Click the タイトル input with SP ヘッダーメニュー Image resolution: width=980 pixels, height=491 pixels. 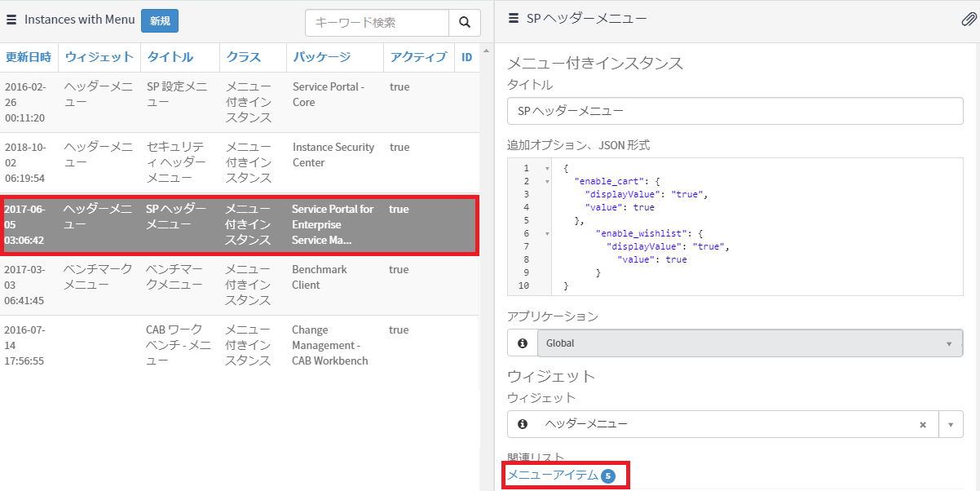pos(735,111)
